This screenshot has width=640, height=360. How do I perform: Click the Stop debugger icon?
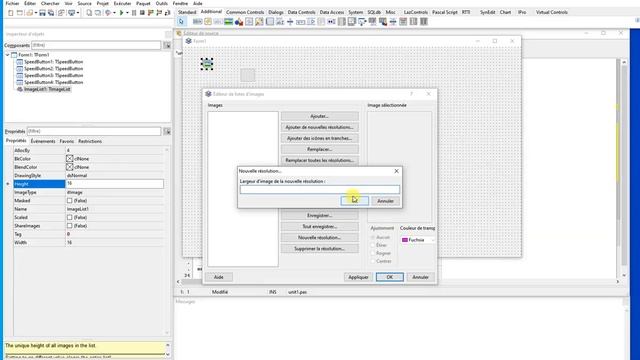click(142, 13)
